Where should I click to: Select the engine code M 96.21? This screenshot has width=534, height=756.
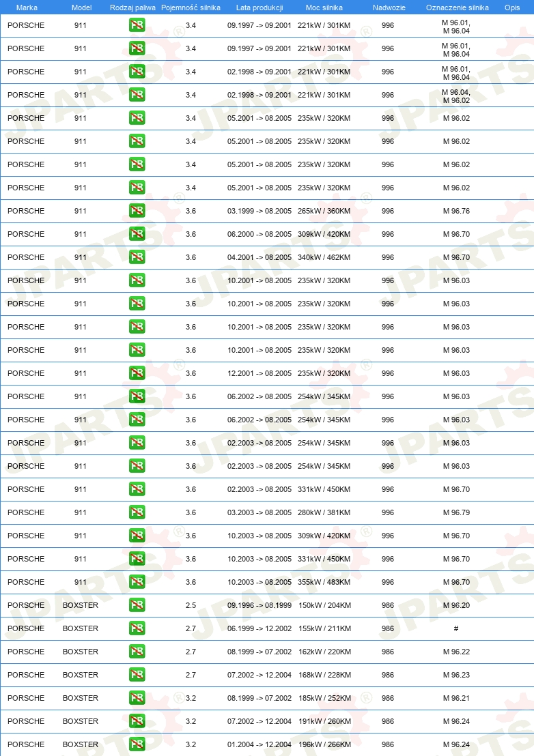click(x=456, y=698)
